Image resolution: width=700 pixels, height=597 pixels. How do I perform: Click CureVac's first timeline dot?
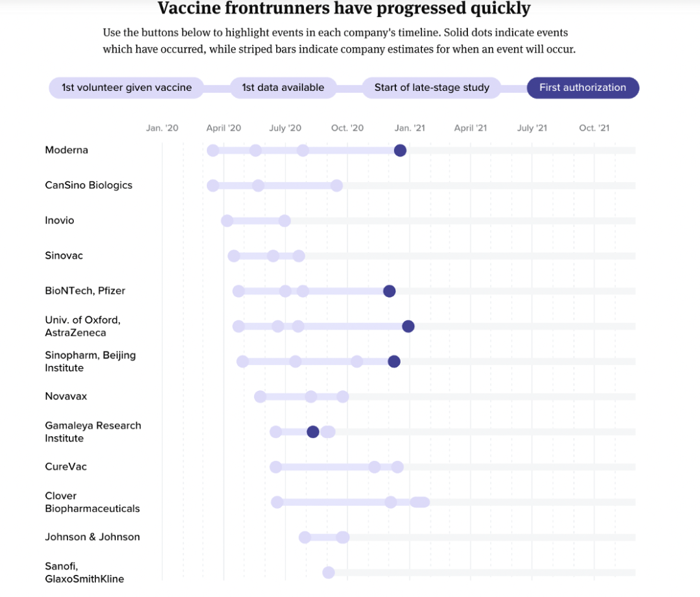(x=275, y=467)
